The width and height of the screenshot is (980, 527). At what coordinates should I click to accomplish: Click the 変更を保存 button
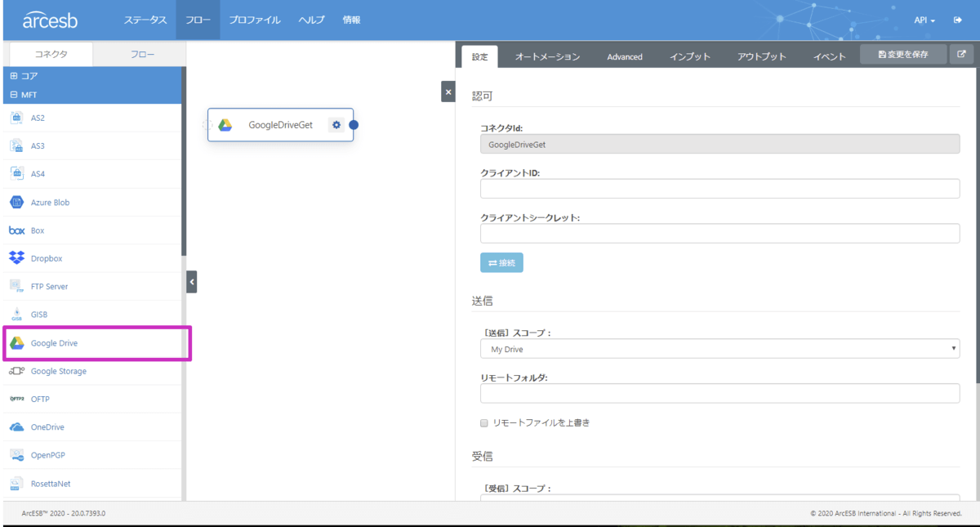tap(903, 55)
